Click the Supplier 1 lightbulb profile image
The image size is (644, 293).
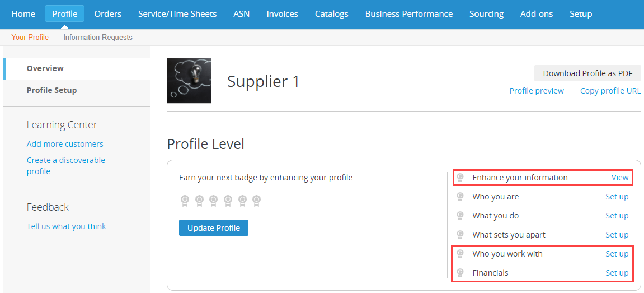[x=189, y=81]
